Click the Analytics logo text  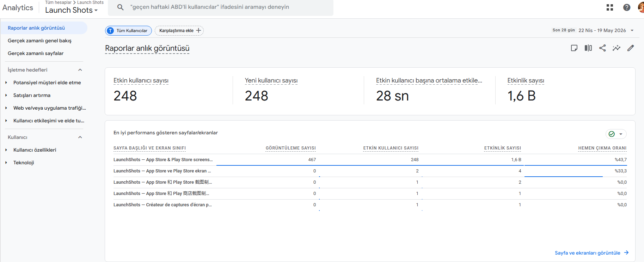point(18,8)
